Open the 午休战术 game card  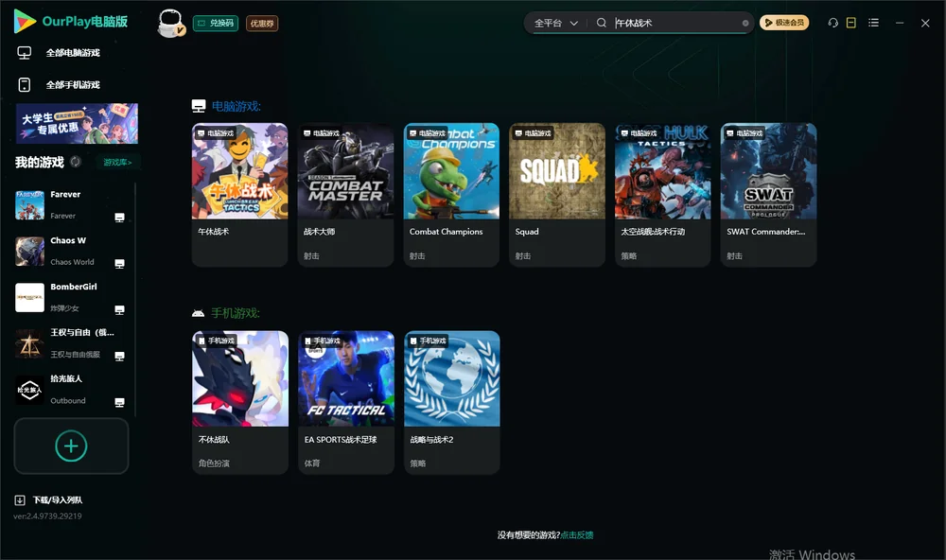[x=239, y=194]
